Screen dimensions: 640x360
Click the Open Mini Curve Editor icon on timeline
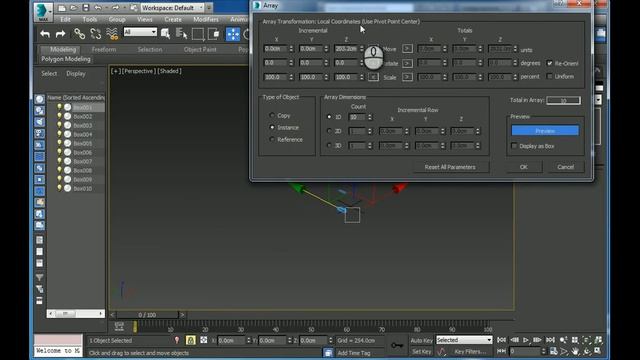tap(119, 326)
